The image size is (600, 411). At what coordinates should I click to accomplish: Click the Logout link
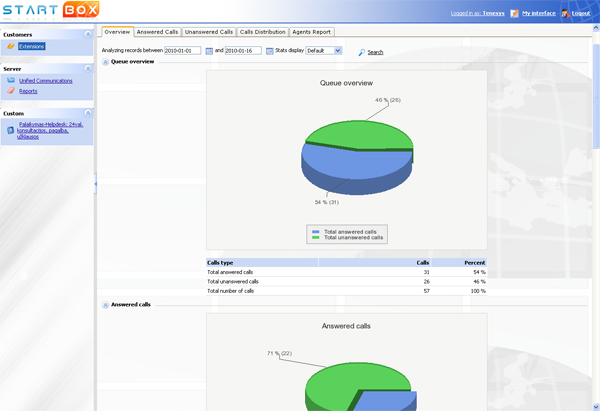pyautogui.click(x=581, y=13)
